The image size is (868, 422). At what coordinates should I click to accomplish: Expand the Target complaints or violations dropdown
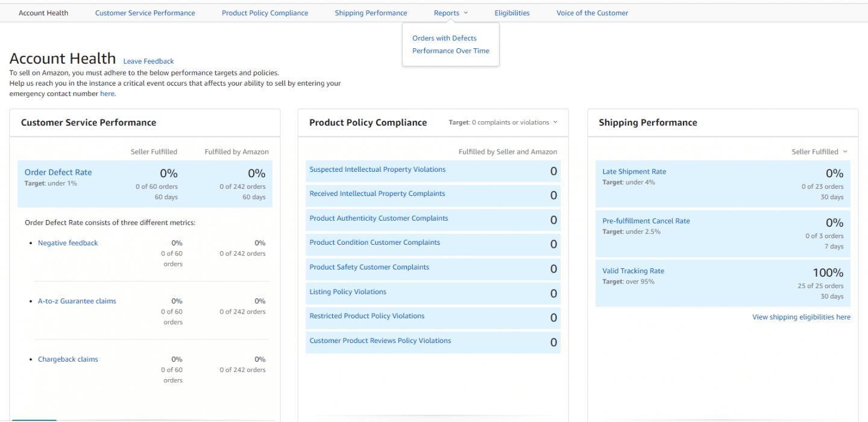click(503, 122)
